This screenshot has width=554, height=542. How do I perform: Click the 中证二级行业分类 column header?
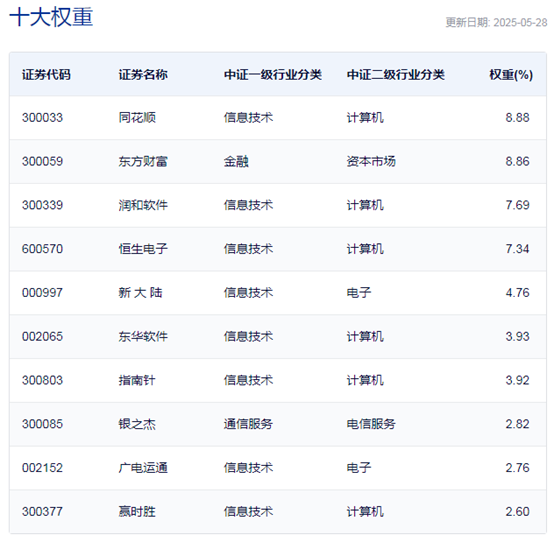click(x=395, y=75)
